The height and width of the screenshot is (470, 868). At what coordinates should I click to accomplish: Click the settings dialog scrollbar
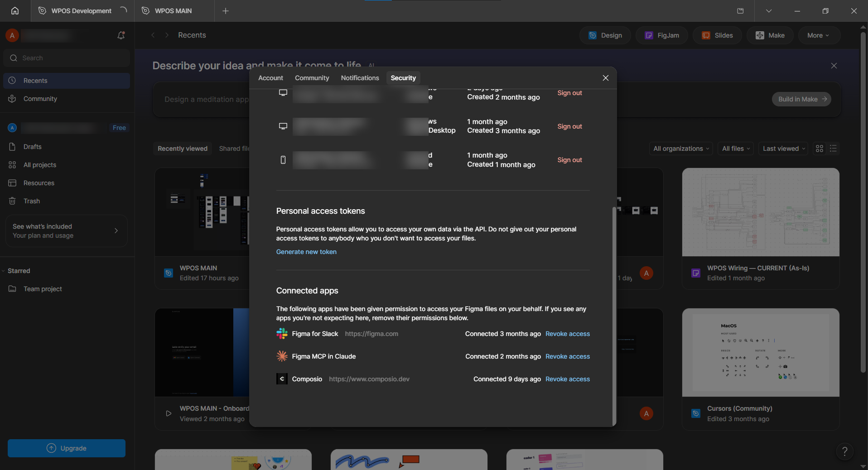(614, 316)
